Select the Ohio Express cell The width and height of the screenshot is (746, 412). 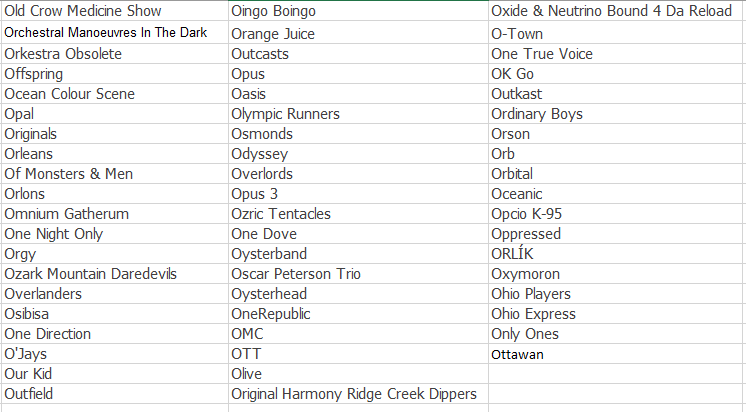coord(615,314)
